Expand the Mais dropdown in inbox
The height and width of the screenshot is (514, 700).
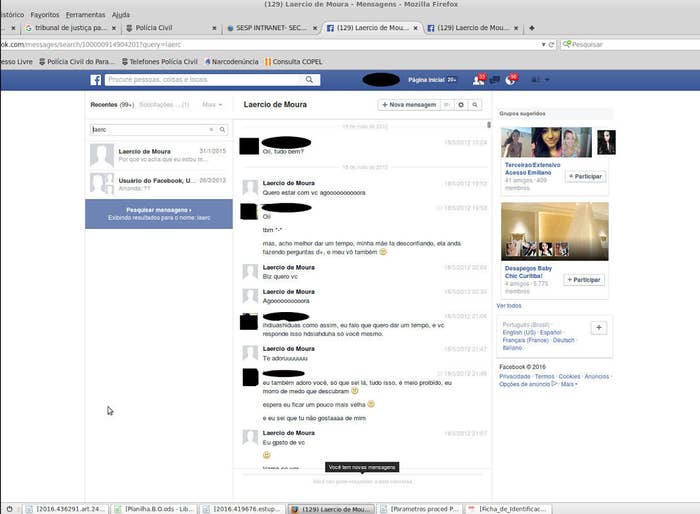tap(212, 104)
